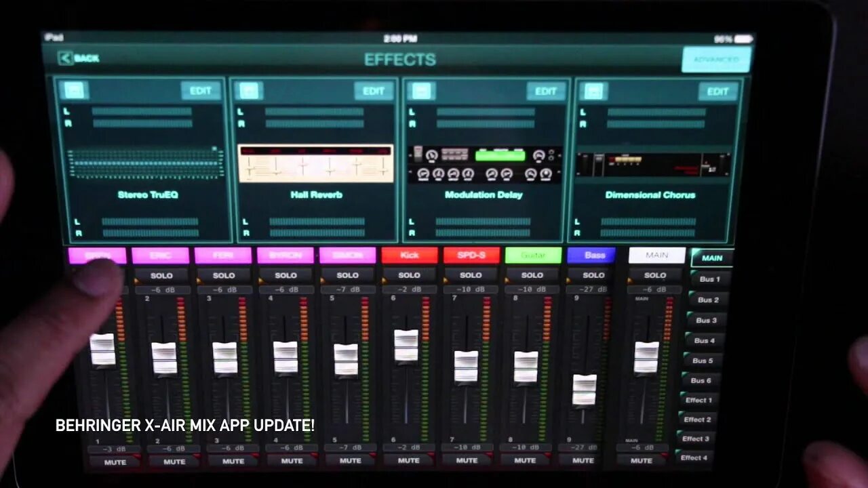Viewport: 868px width, 488px height.
Task: Tap the 'Hall Reverb' effect name
Action: [x=316, y=195]
